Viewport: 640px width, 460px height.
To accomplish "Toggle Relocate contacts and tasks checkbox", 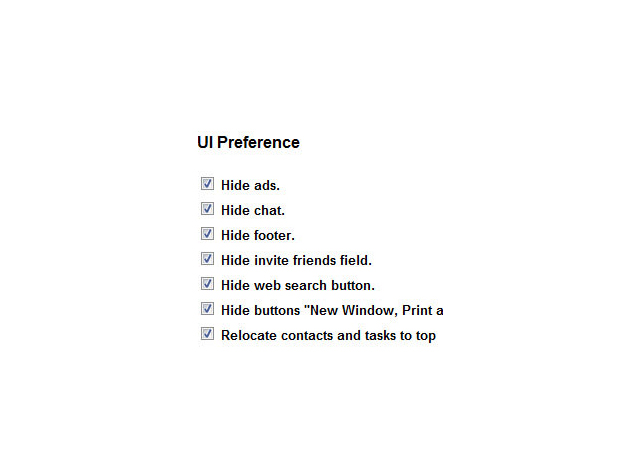I will (x=207, y=334).
